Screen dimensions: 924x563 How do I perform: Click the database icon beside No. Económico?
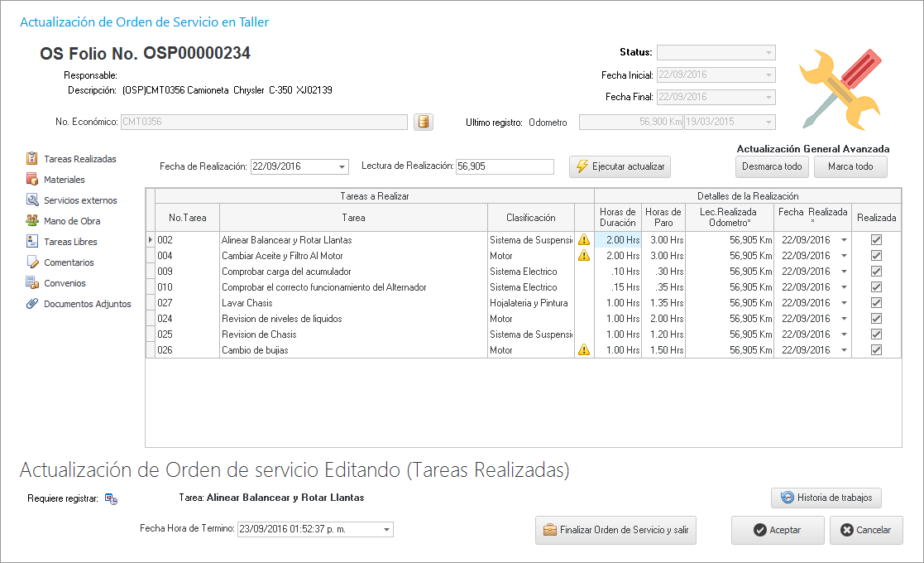tap(423, 123)
